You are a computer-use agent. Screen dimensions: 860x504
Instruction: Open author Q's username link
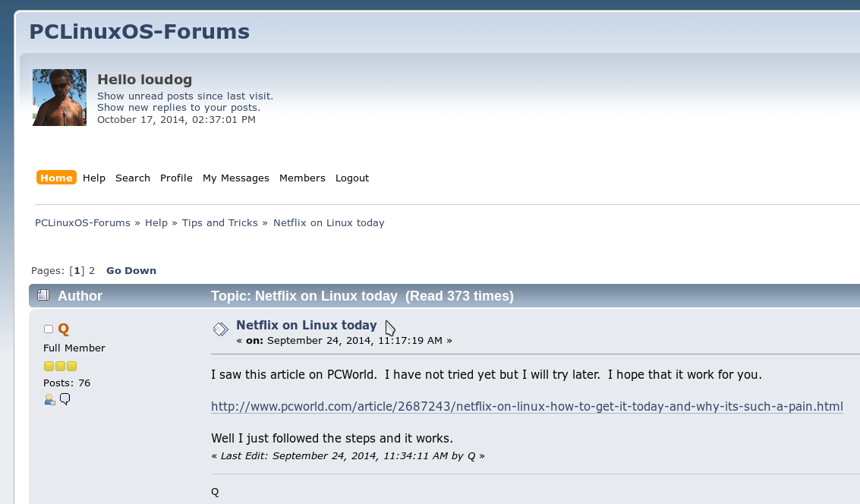[64, 329]
